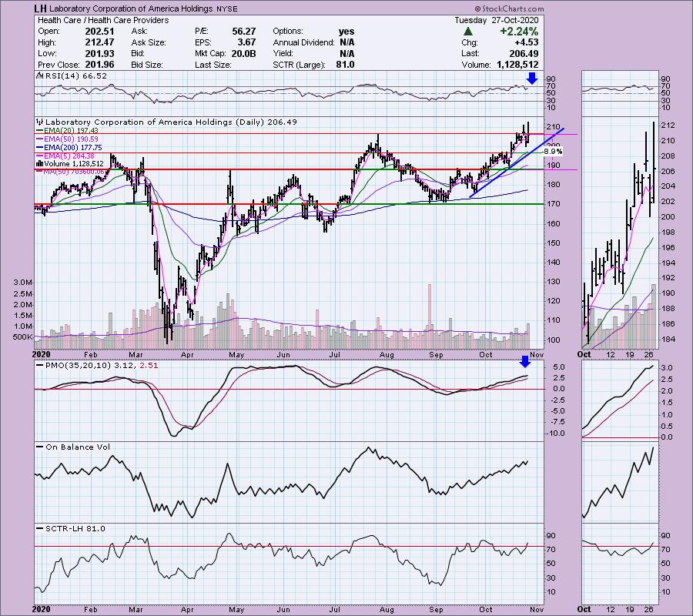Click the SCTR-LH 81.0 panel label
The height and width of the screenshot is (616, 693).
coord(75,529)
